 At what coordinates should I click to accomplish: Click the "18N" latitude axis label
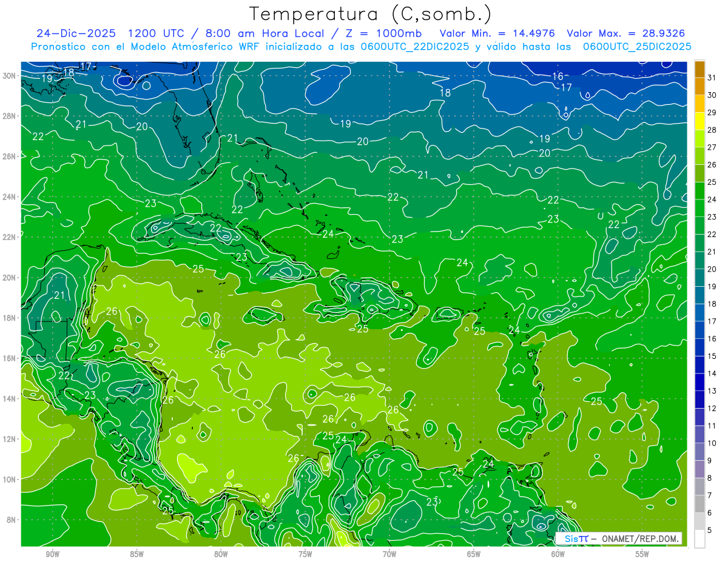tap(10, 318)
